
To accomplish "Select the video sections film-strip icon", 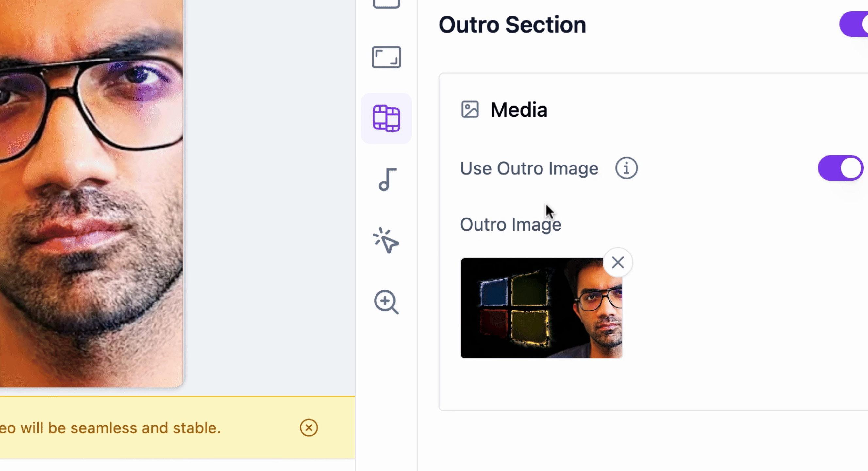I will [x=386, y=118].
